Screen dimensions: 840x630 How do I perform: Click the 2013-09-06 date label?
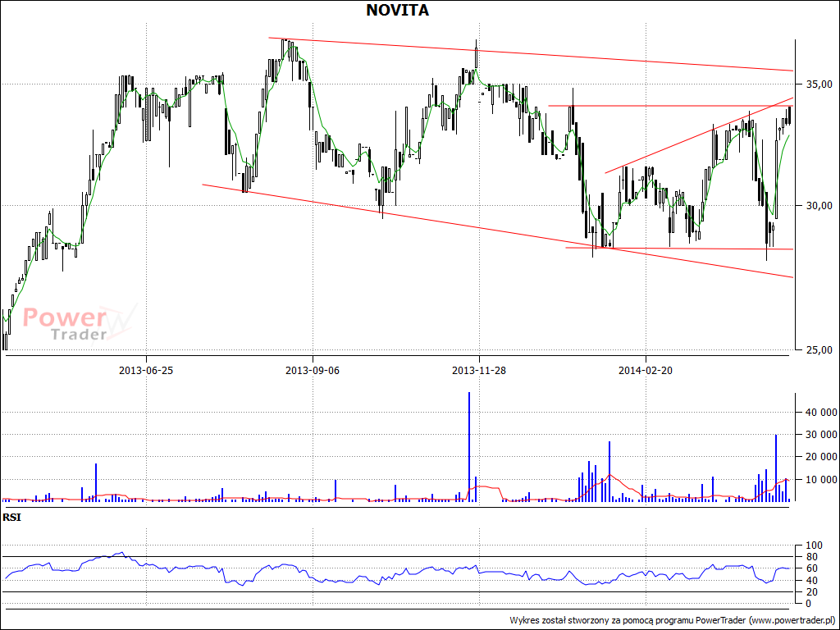tap(313, 370)
